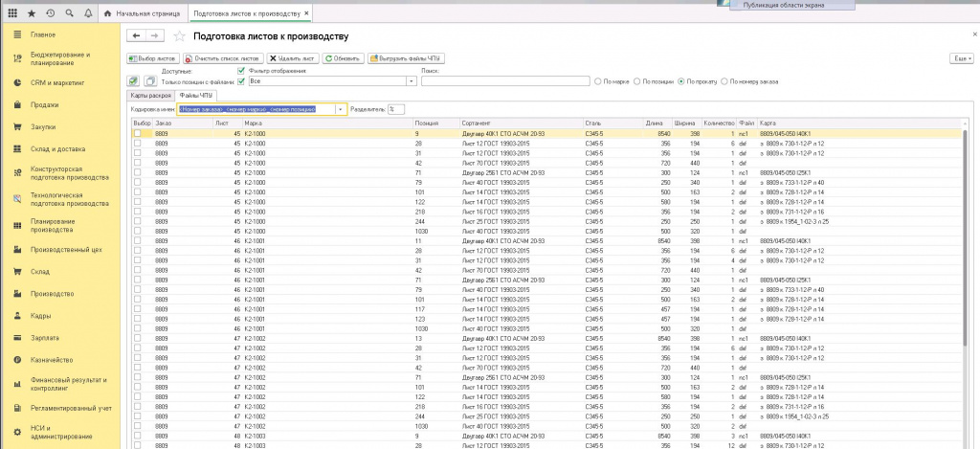The image size is (980, 449).
Task: Open the Склад и доставка section
Action: pyautogui.click(x=58, y=149)
